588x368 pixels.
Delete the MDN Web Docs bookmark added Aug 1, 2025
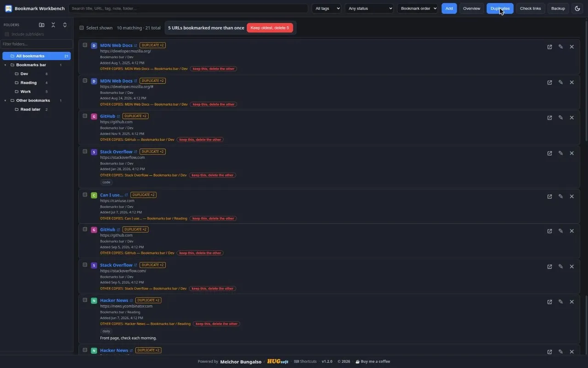571,47
